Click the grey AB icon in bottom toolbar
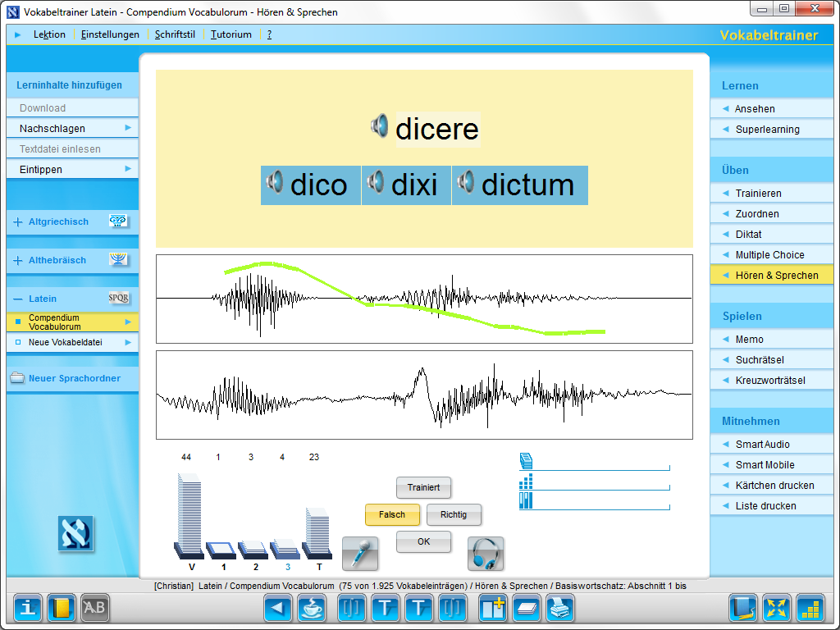 [x=95, y=608]
